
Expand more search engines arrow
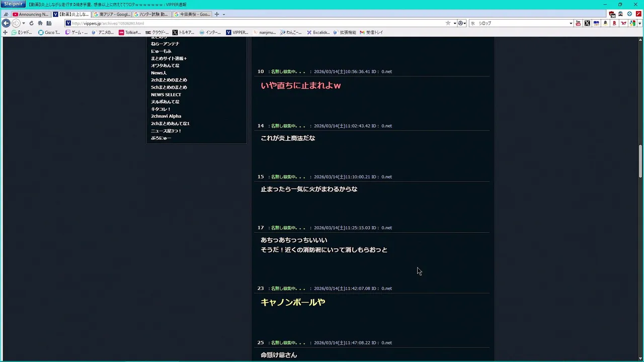(x=639, y=23)
